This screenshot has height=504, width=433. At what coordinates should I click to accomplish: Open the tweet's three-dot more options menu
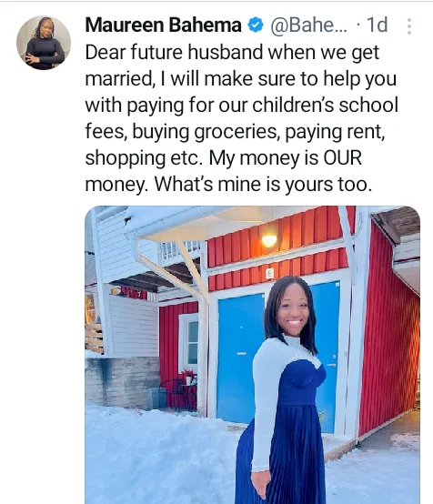408,26
